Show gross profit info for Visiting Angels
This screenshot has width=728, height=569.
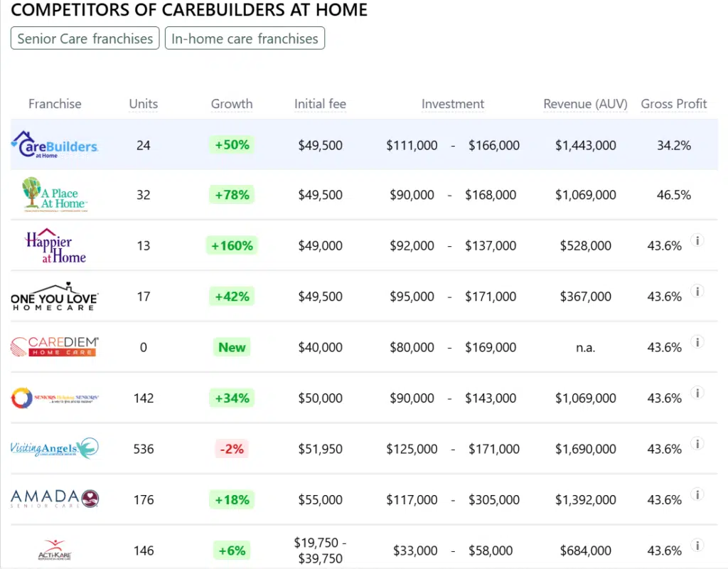(697, 444)
